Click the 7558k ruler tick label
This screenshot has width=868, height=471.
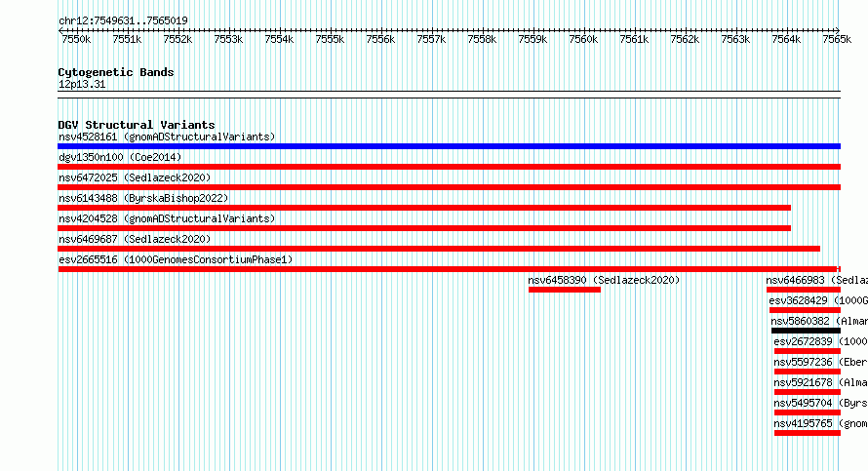(x=482, y=39)
